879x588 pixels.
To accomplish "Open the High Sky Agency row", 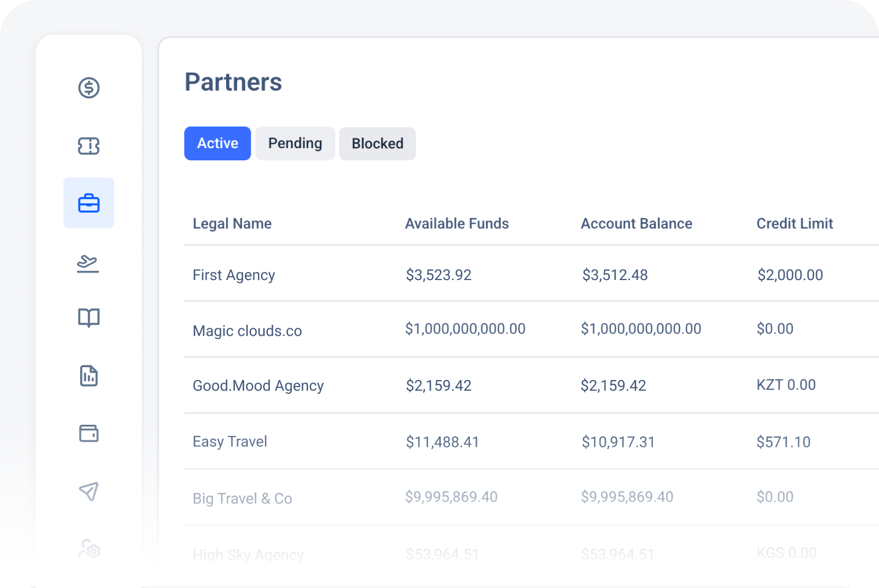I will pos(531,554).
